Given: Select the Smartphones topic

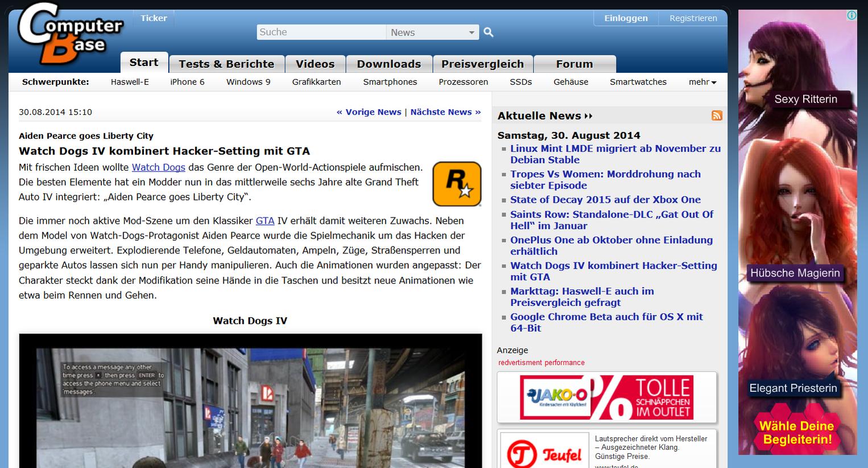Looking at the screenshot, I should pyautogui.click(x=390, y=82).
